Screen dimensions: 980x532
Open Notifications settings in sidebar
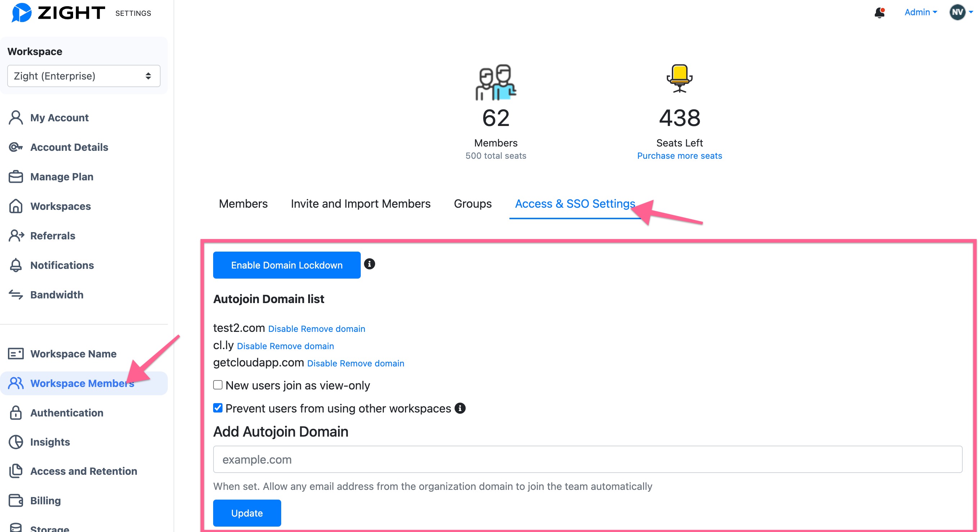62,265
